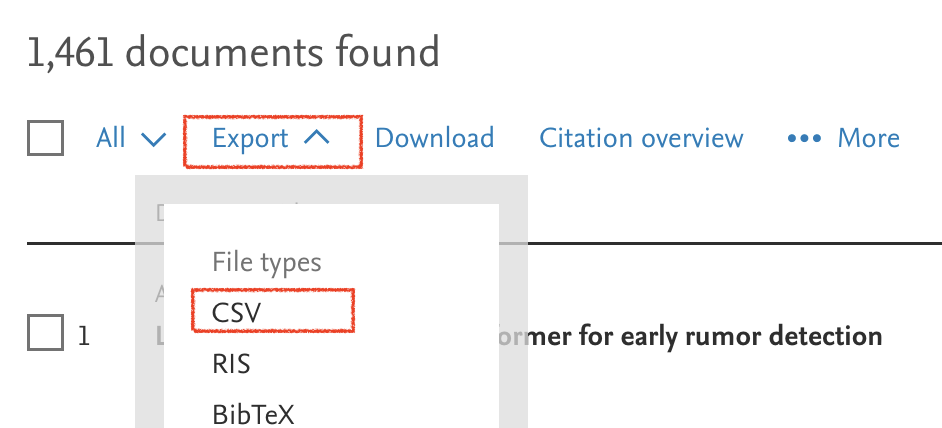Screen dimensions: 942x428
Task: Click the result number 1 label
Action: click(x=84, y=336)
